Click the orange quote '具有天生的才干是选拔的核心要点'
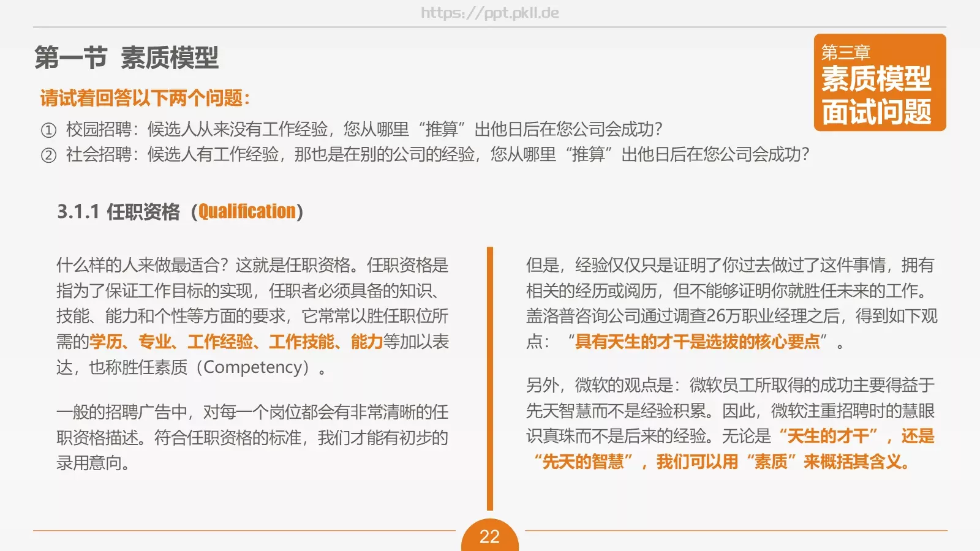980x551 pixels. click(x=697, y=342)
